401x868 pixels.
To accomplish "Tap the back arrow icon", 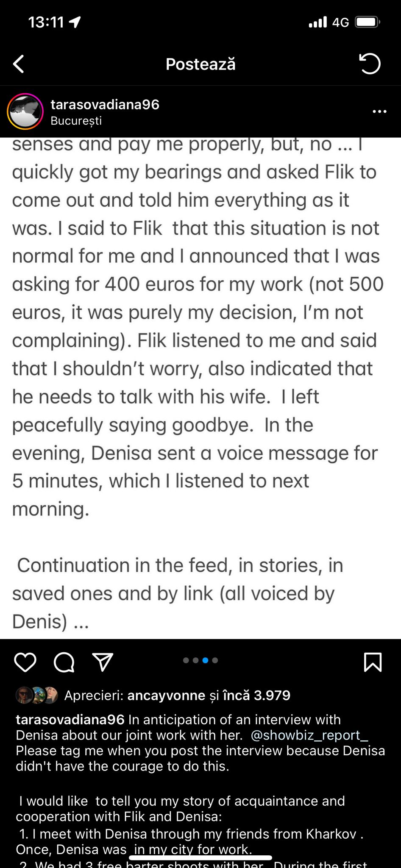I will coord(19,64).
